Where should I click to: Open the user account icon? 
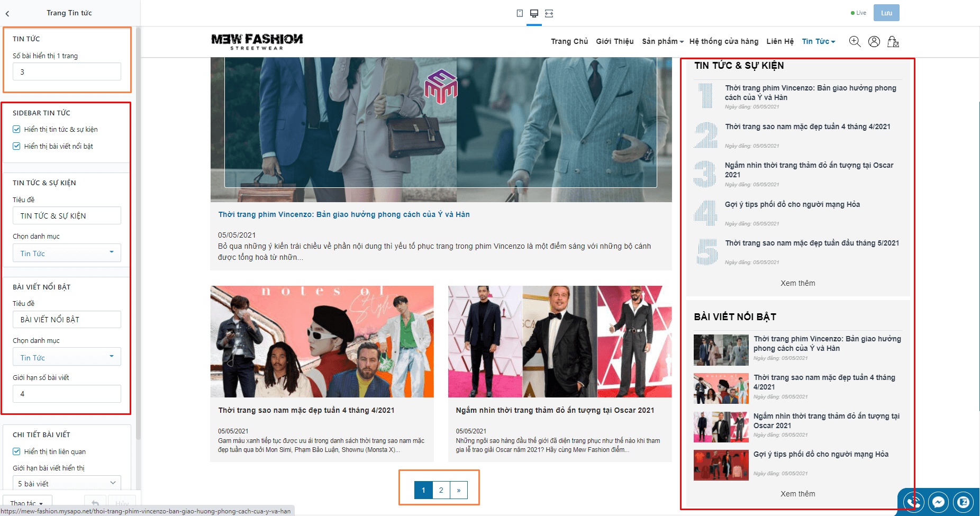pyautogui.click(x=874, y=41)
